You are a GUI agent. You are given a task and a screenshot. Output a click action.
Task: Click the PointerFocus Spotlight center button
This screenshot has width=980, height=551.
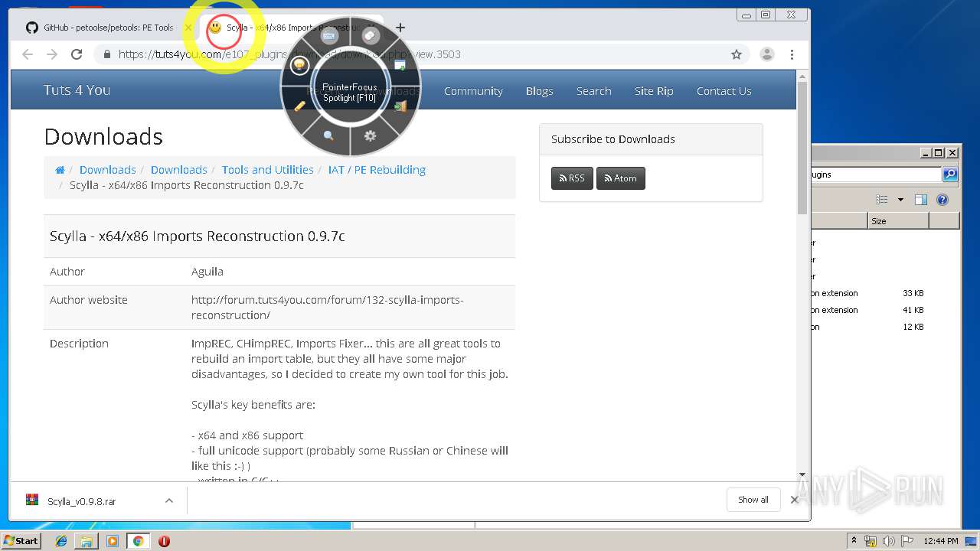click(350, 93)
